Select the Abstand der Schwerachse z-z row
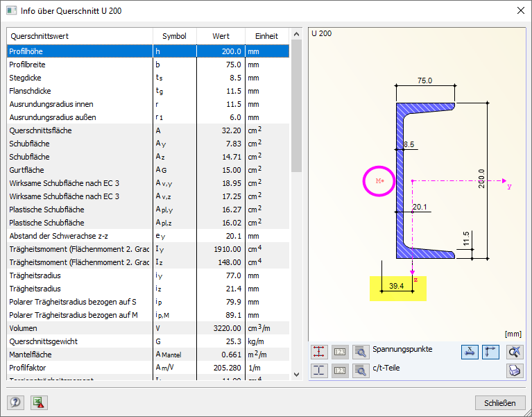532x417 pixels. click(148, 236)
